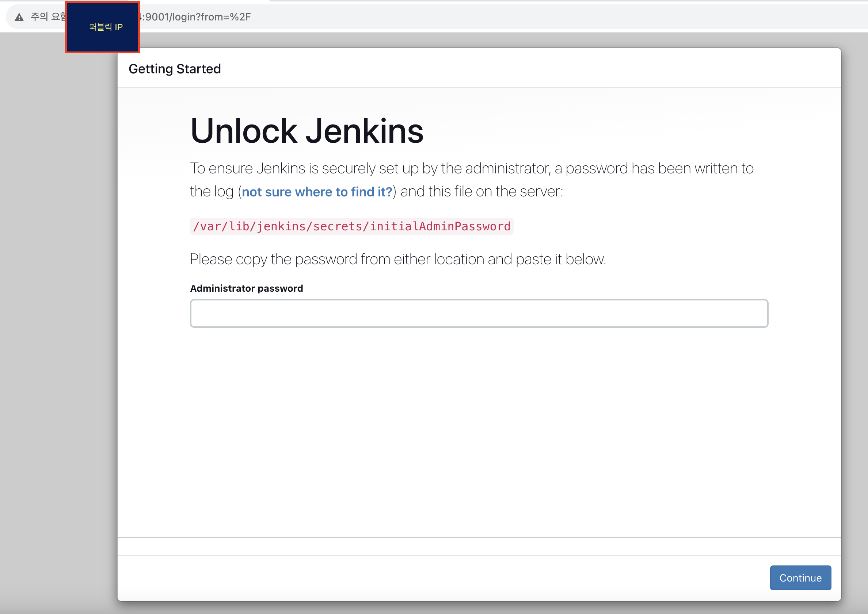Open the 'not sure where to find it?' link
Viewport: 868px width, 614px height.
(317, 192)
